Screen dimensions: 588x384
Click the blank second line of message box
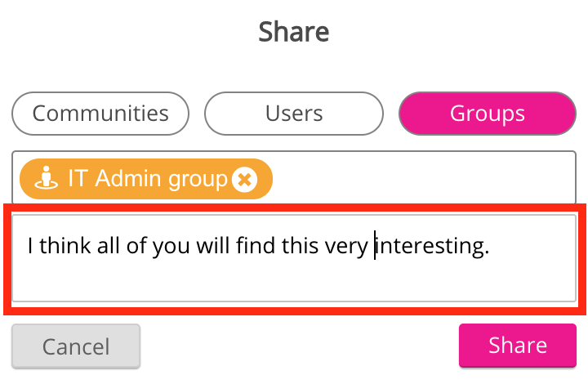click(x=294, y=282)
